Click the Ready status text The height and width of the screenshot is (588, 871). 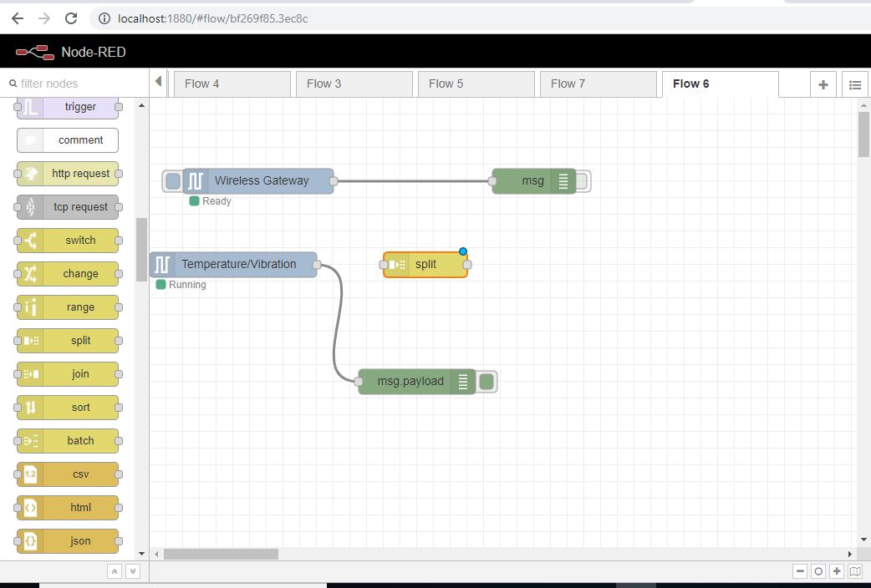coord(216,201)
